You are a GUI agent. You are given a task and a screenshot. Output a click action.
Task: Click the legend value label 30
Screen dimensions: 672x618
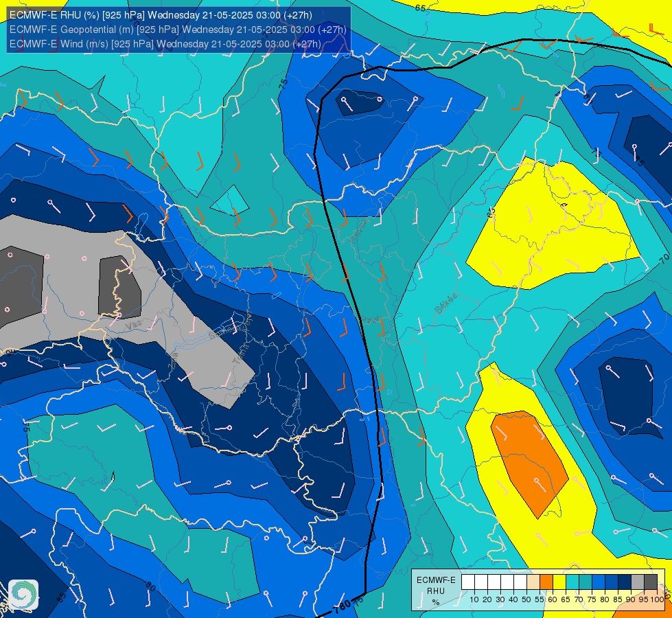pos(500,600)
